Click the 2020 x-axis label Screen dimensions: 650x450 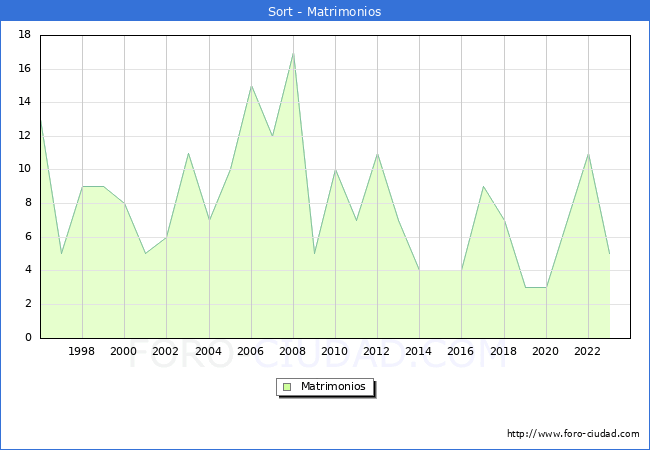tap(546, 352)
